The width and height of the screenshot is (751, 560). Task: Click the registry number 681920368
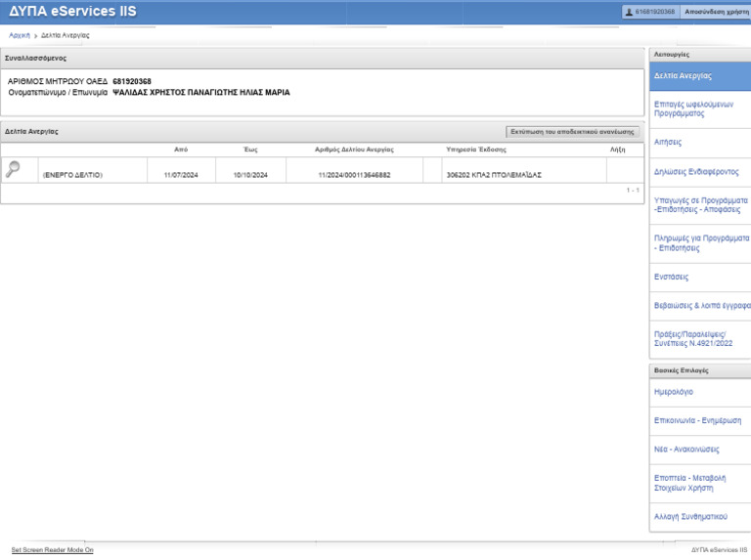[132, 81]
